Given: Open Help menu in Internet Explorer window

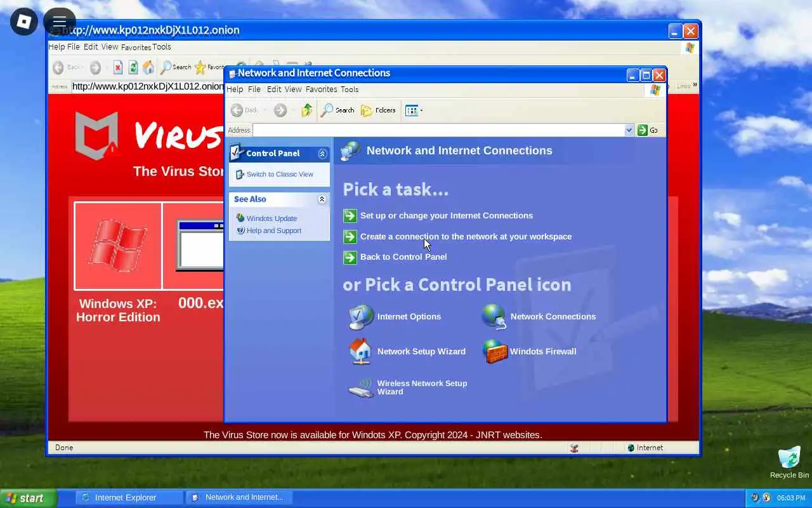Looking at the screenshot, I should tap(56, 47).
